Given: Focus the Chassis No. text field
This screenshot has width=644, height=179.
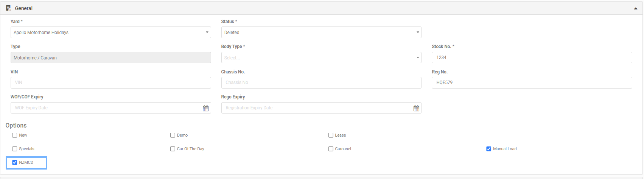Looking at the screenshot, I should tap(321, 82).
